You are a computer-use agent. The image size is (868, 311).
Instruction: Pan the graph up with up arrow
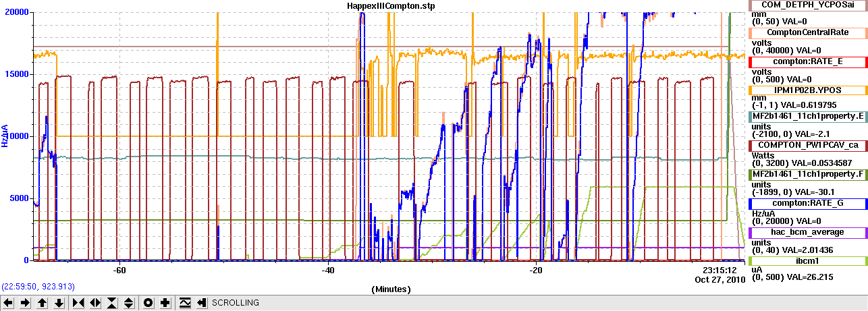(x=43, y=303)
